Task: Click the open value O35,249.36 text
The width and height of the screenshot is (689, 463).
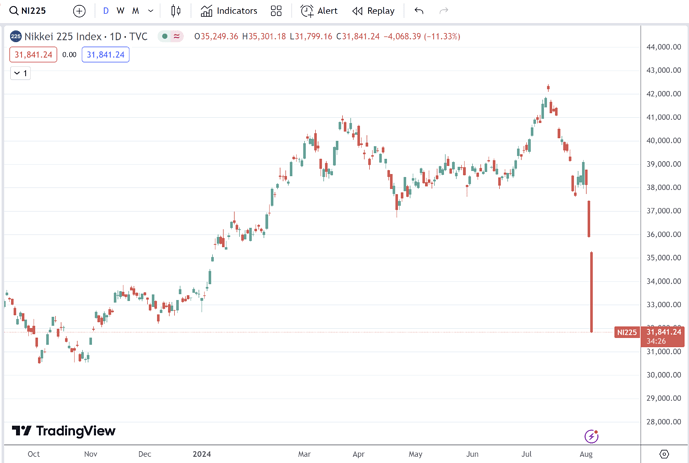Action: point(216,36)
